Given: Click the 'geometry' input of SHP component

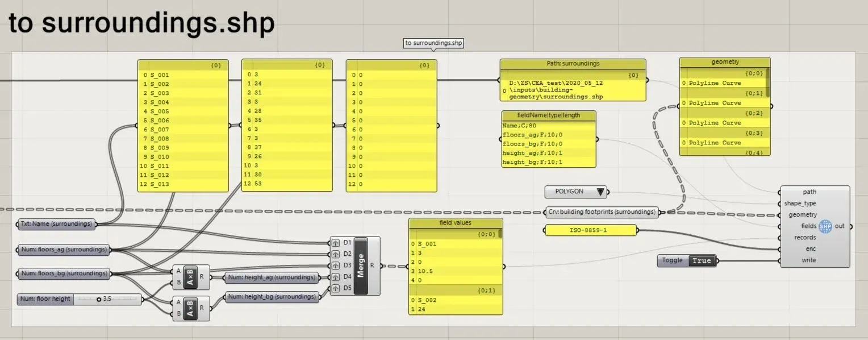Looking at the screenshot, I should click(802, 215).
